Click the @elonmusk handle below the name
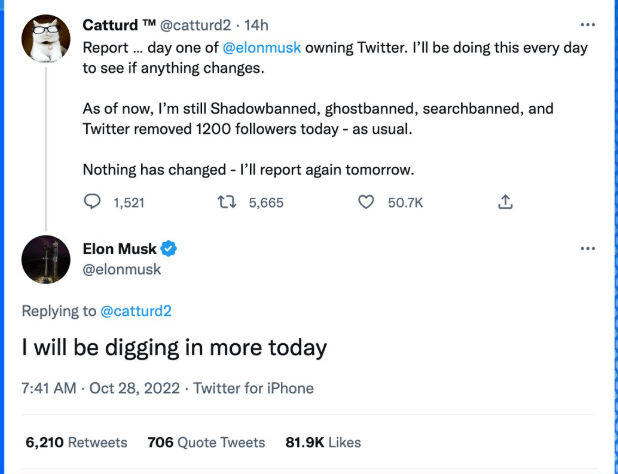618x474 pixels. (x=121, y=269)
